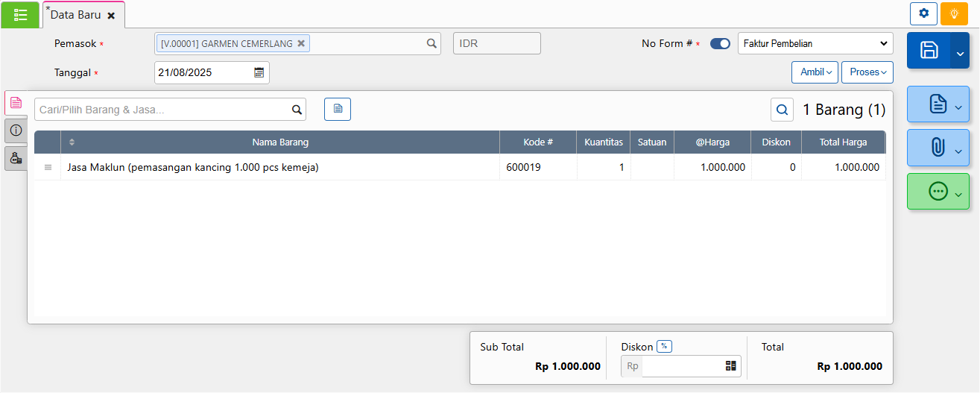The width and height of the screenshot is (980, 393).
Task: Expand the Proses dropdown
Action: (x=867, y=72)
